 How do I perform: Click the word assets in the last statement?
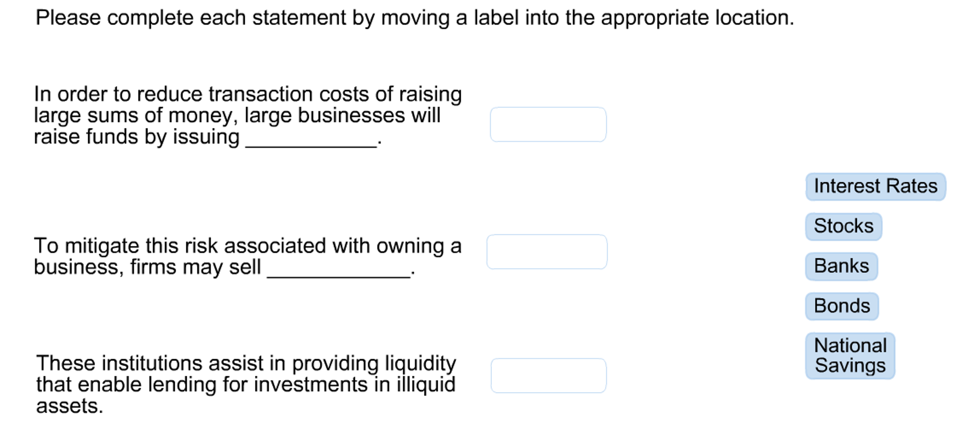[x=68, y=405]
